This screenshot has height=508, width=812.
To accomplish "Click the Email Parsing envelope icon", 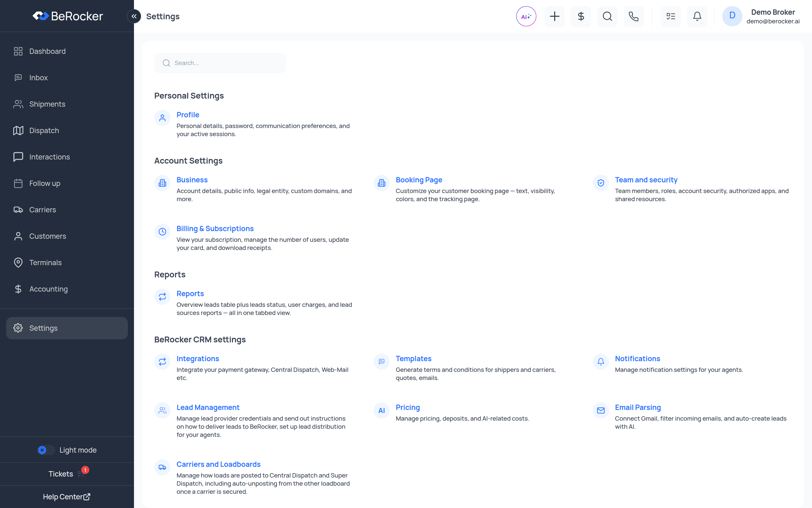I will tap(601, 410).
